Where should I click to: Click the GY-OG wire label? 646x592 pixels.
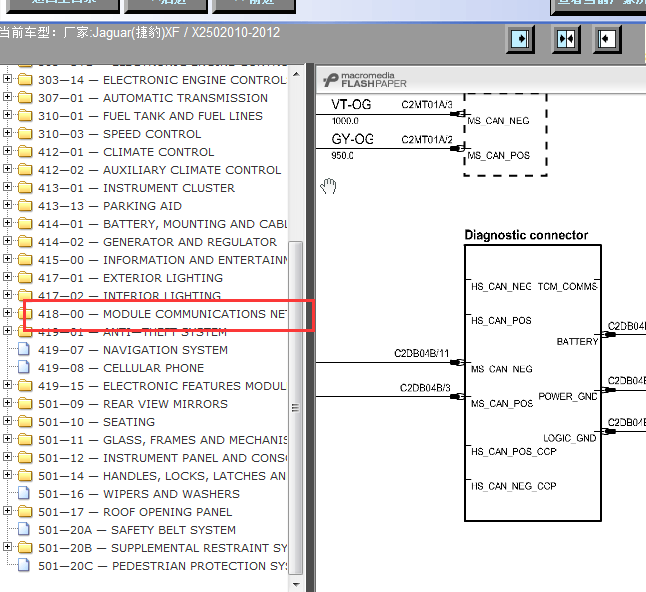(x=352, y=139)
